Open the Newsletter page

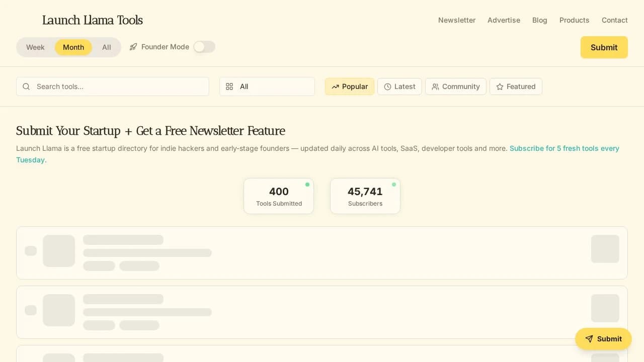(457, 20)
